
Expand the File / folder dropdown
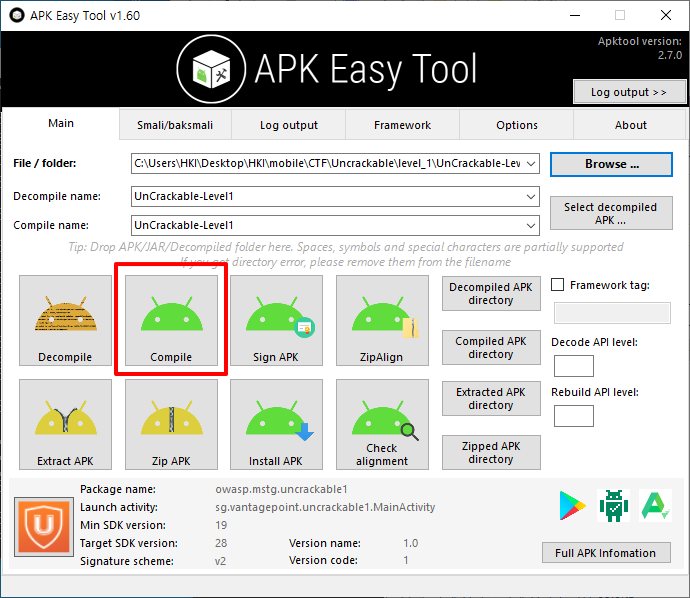coord(531,164)
